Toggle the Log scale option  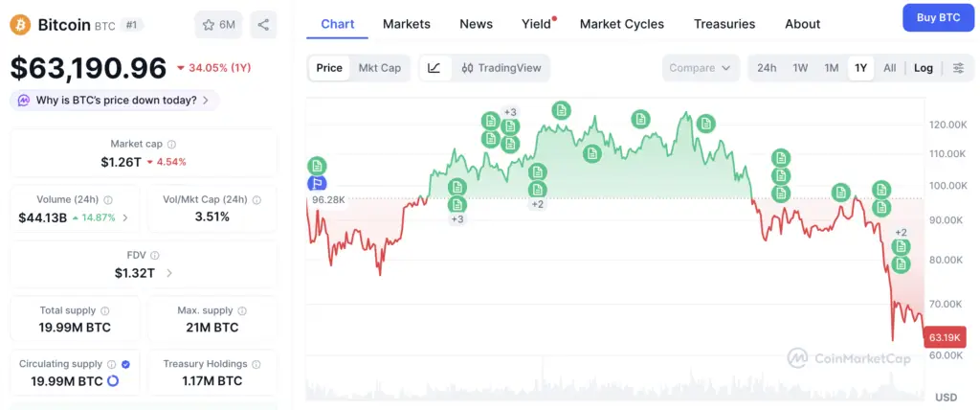[x=924, y=68]
